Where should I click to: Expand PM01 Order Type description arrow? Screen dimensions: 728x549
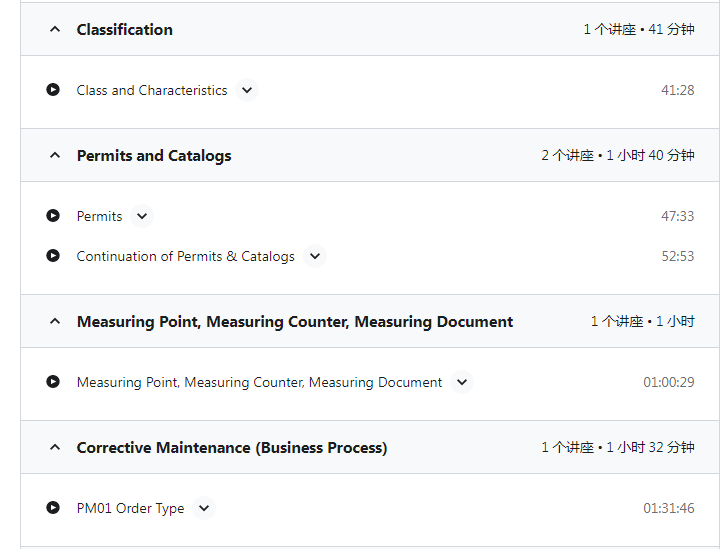click(204, 508)
